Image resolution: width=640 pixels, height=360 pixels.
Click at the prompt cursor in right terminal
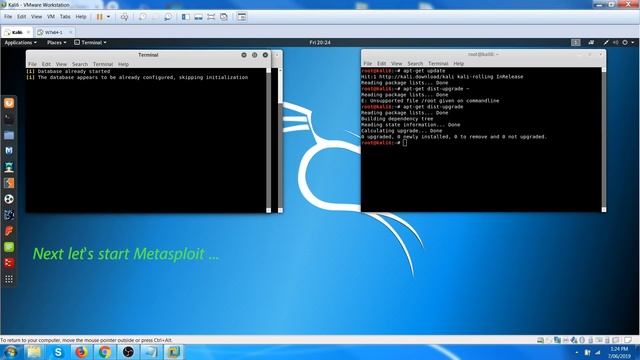click(404, 142)
